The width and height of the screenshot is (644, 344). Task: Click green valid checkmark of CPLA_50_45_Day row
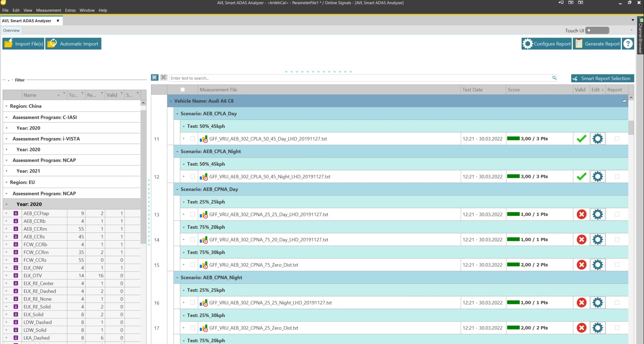coord(581,139)
